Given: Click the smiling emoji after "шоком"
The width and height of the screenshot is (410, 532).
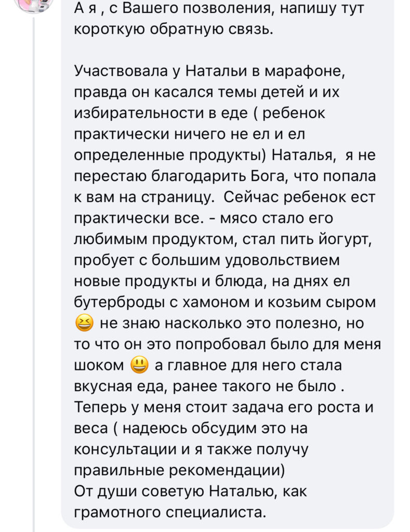Looking at the screenshot, I should [x=138, y=366].
